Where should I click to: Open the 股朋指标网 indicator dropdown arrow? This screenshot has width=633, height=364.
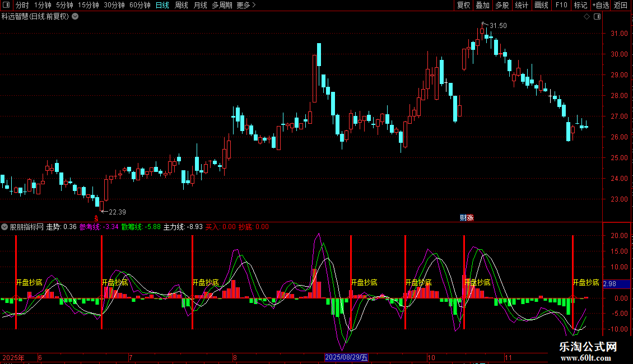point(4,227)
